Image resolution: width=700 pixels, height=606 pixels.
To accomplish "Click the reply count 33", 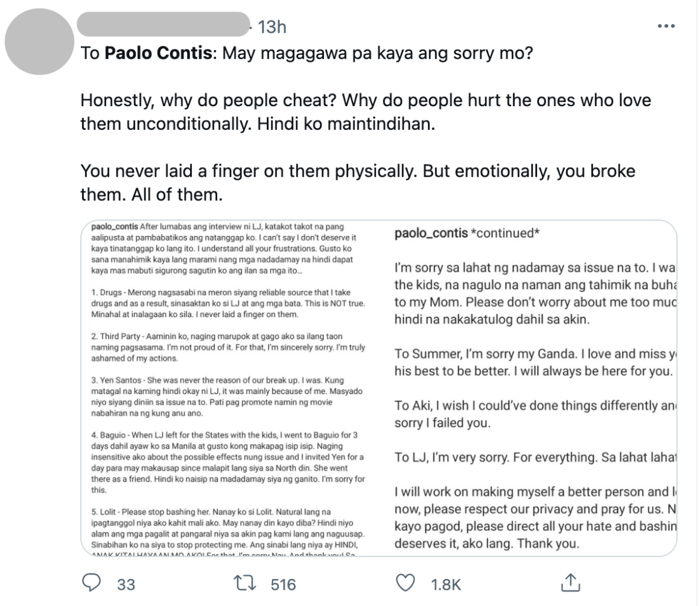I will pos(126,584).
